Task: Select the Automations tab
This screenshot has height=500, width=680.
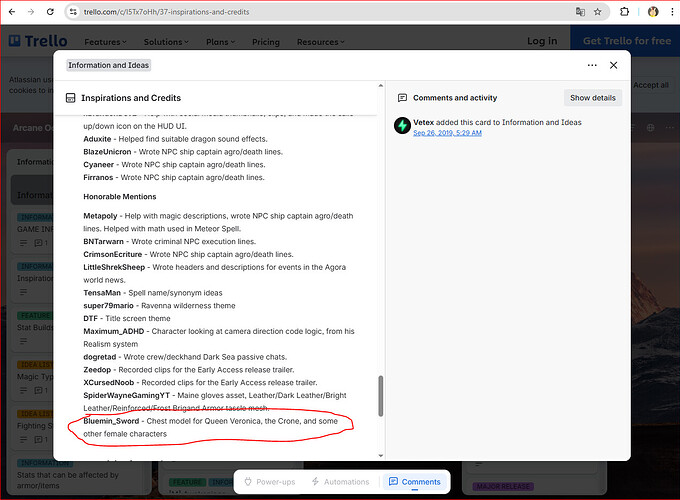Action: click(340, 482)
